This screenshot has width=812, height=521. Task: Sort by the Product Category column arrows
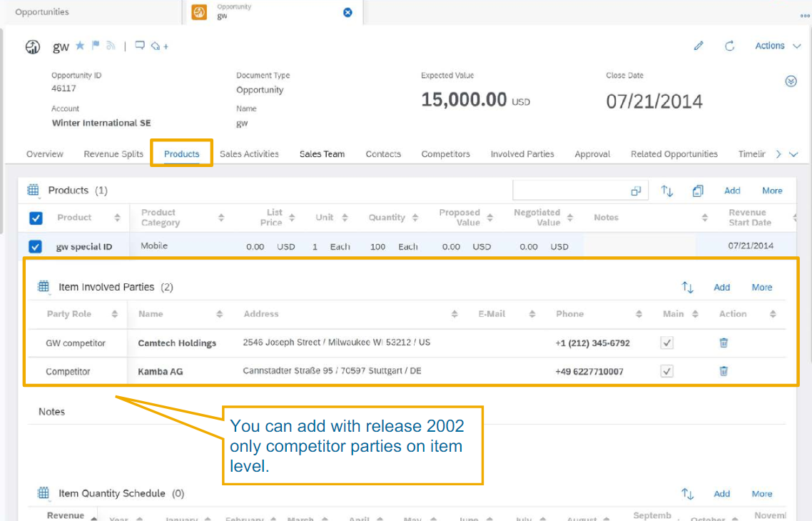221,218
